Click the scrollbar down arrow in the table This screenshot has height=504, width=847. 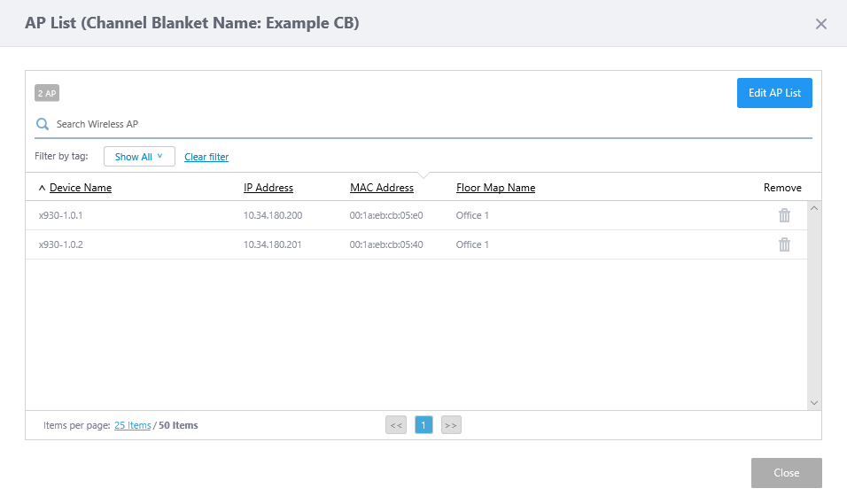coord(814,402)
